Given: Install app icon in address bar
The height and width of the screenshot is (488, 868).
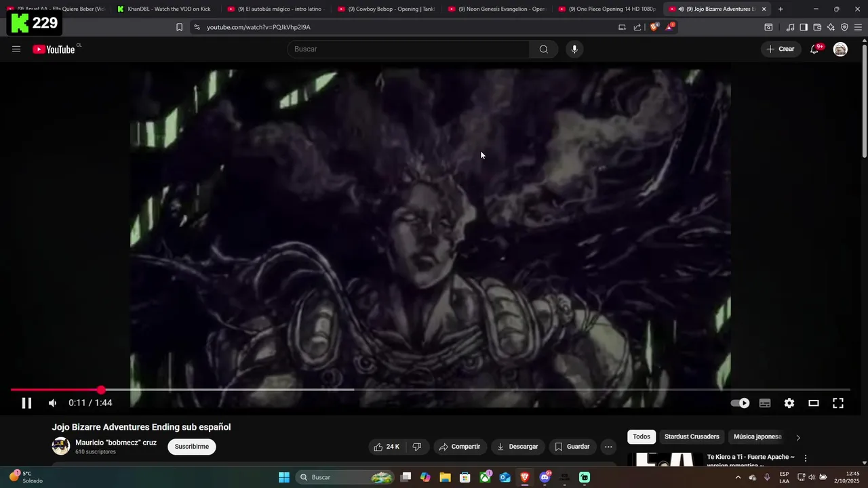Looking at the screenshot, I should tap(622, 27).
